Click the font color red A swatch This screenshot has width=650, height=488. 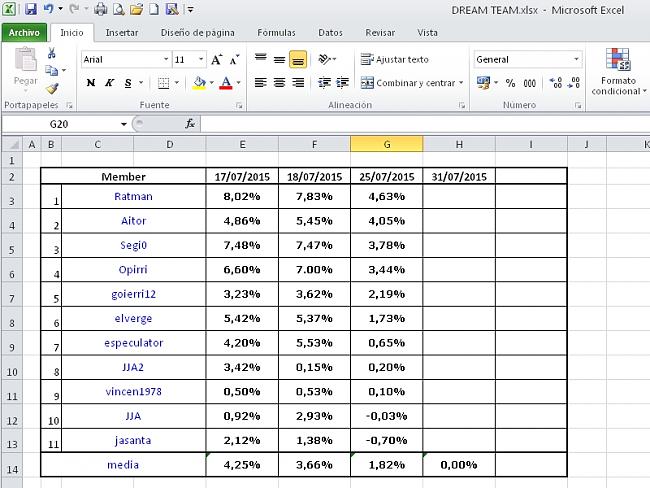[226, 83]
